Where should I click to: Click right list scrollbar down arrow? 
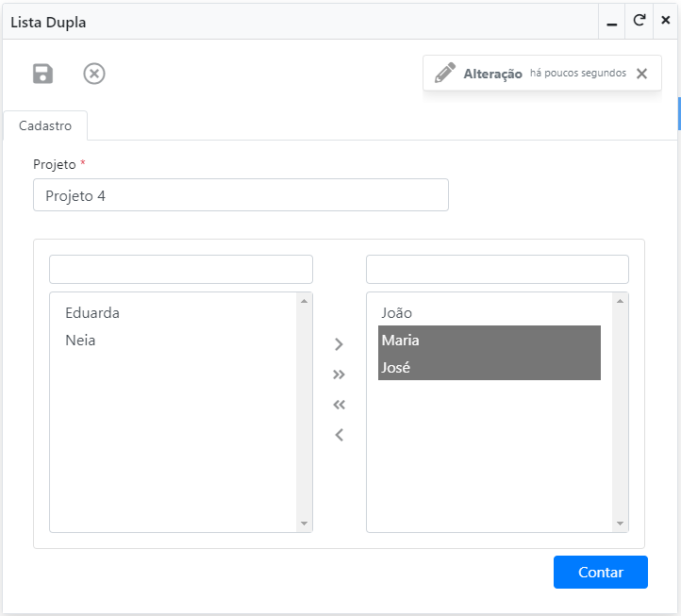620,524
